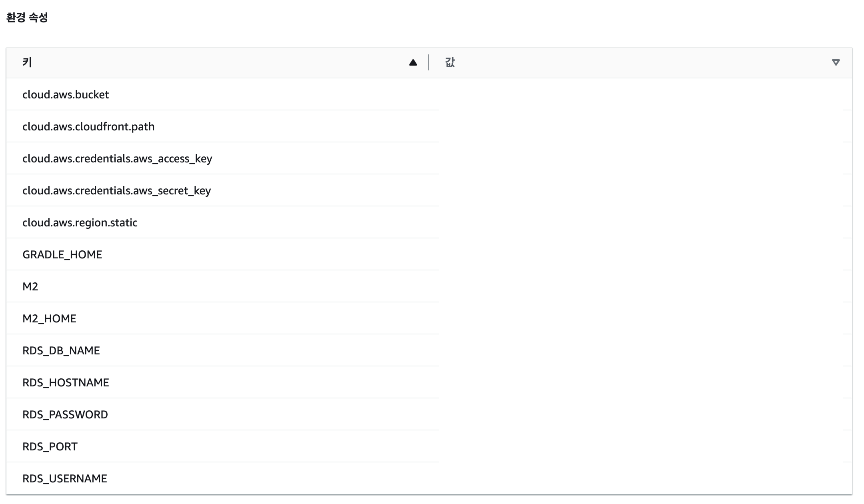Click the GRADLE_HOME key
864x504 pixels.
coord(62,255)
